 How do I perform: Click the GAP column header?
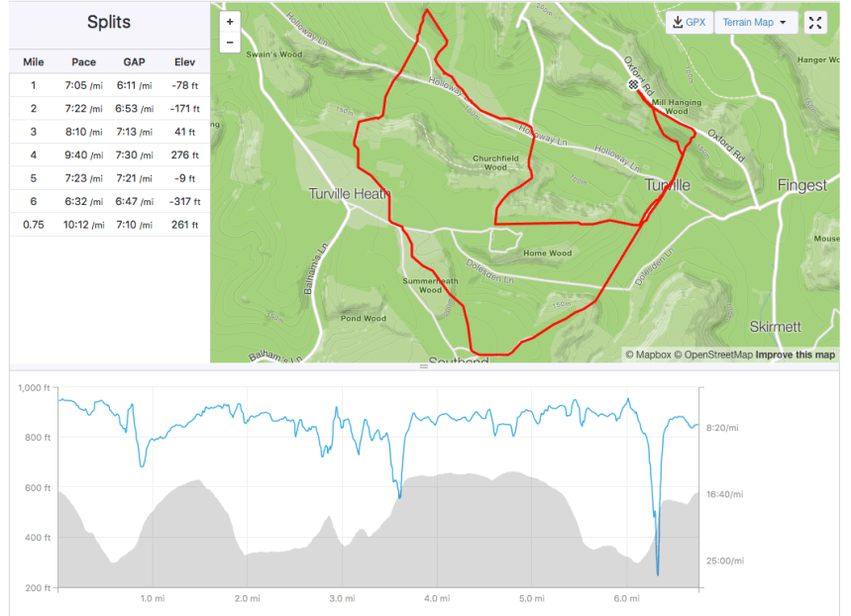pyautogui.click(x=134, y=62)
